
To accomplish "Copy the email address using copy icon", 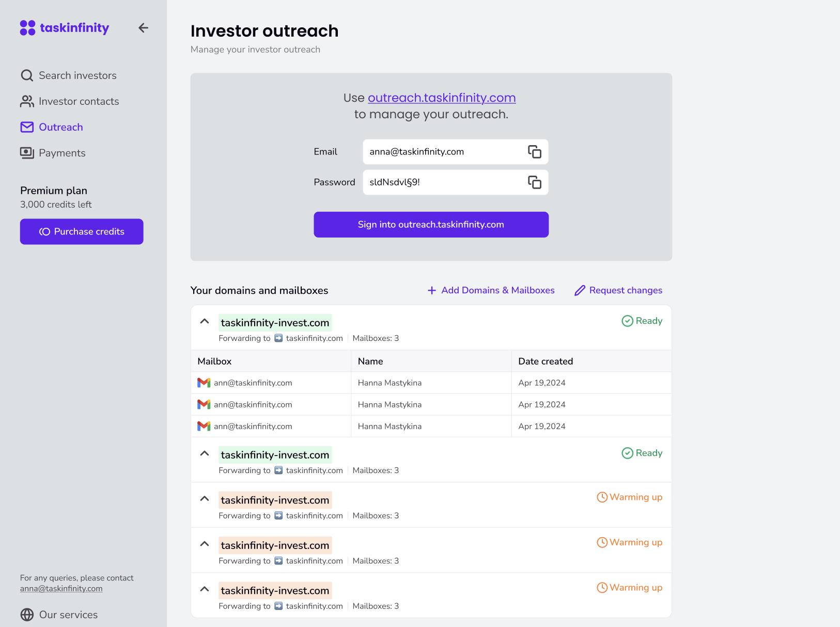I will (534, 152).
